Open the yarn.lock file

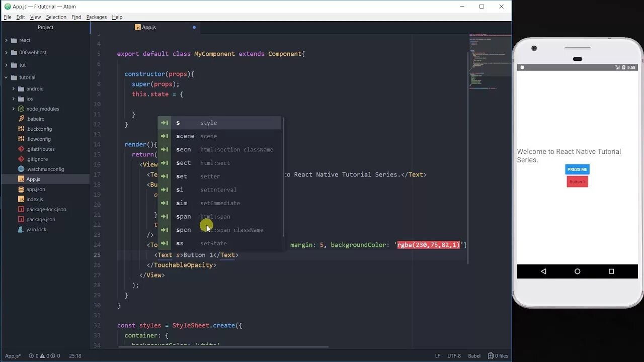pos(36,229)
